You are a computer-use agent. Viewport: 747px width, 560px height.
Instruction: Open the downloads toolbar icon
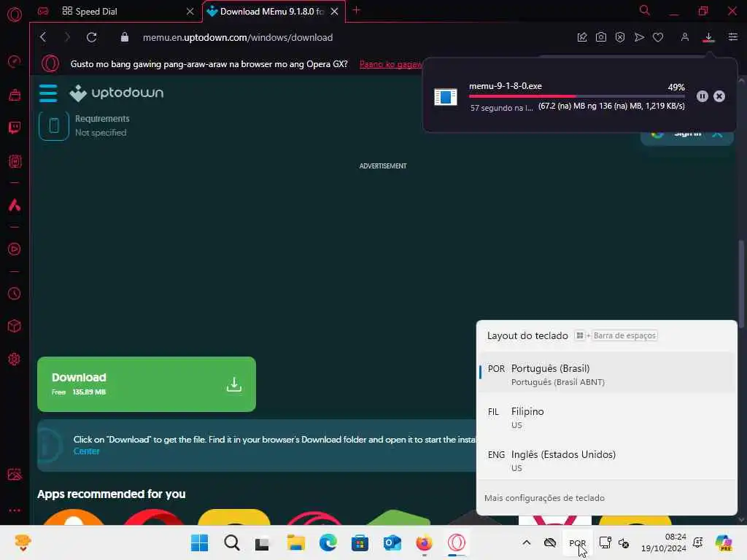(708, 37)
